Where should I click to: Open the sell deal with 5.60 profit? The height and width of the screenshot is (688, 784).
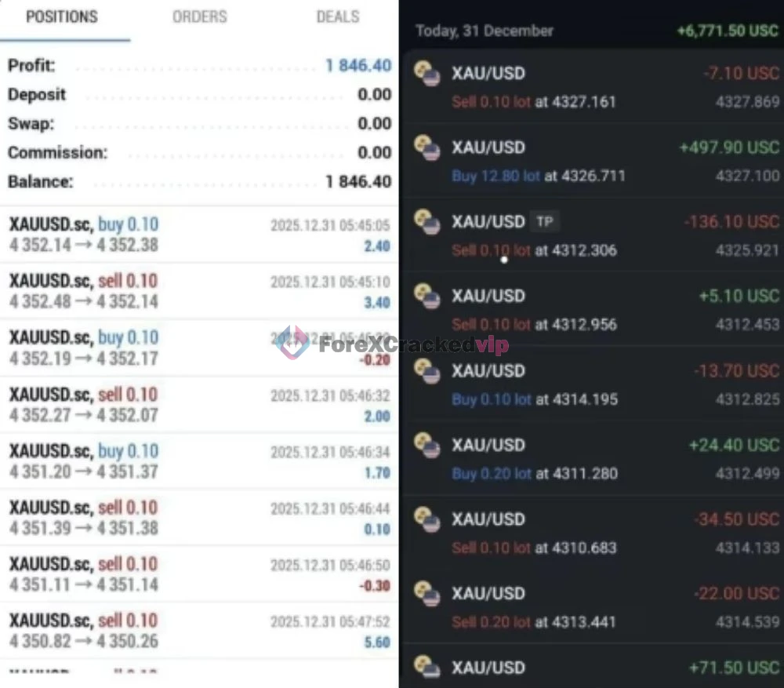[199, 631]
